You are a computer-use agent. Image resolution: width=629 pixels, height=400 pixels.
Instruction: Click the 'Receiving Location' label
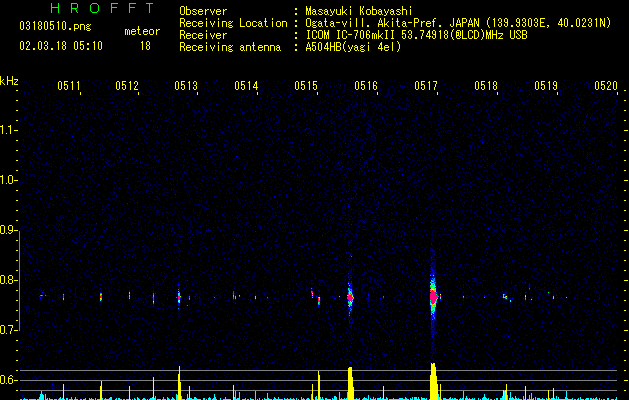pos(233,23)
